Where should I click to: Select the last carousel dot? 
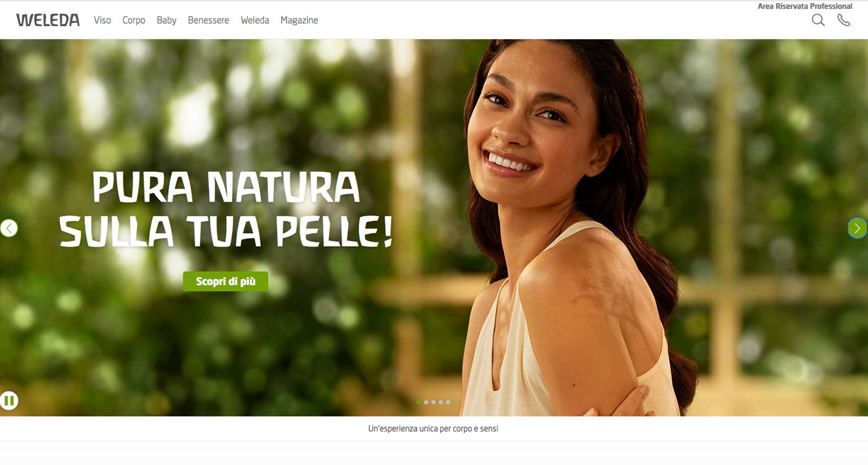pyautogui.click(x=448, y=402)
